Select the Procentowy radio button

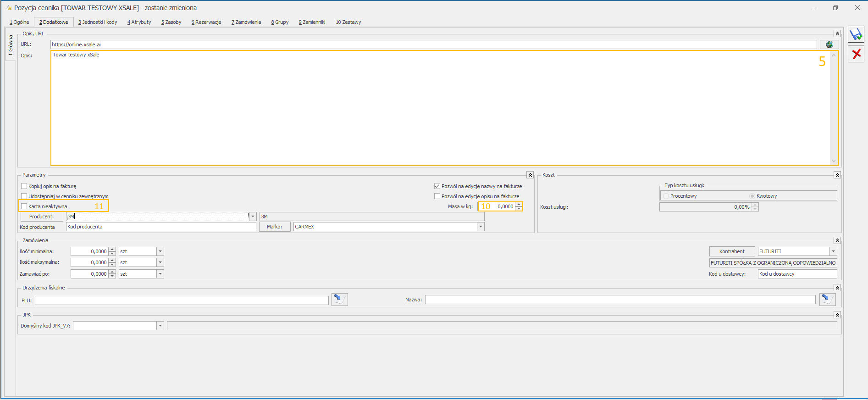click(x=666, y=196)
